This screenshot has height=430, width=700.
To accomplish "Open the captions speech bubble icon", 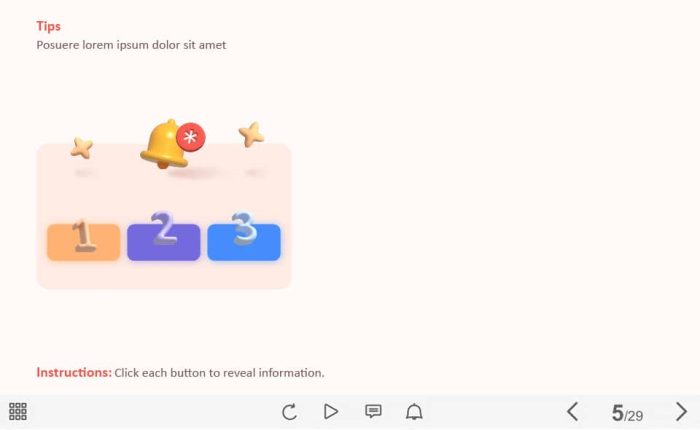I will tap(373, 411).
